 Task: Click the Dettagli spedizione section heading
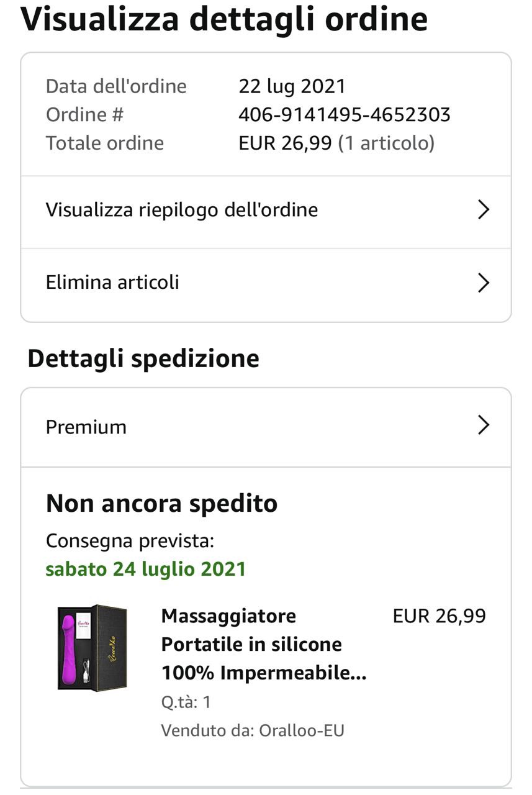pyautogui.click(x=143, y=358)
